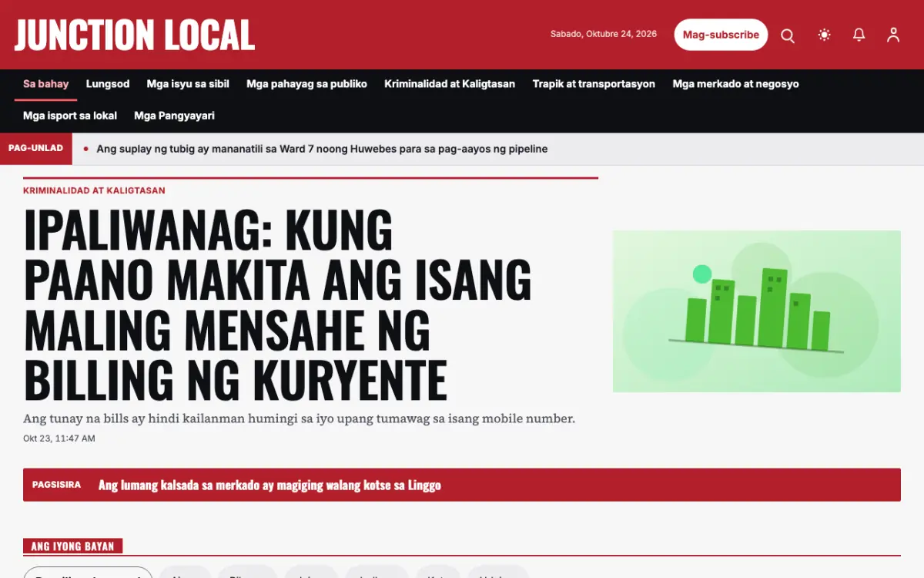This screenshot has height=578, width=924.
Task: Open Kriminalidad at Kaligtasan nav item
Action: tap(450, 84)
